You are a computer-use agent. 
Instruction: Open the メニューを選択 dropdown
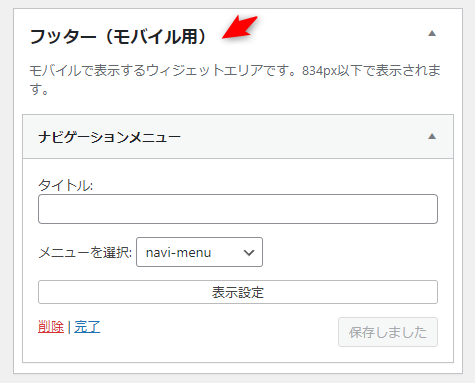(199, 252)
